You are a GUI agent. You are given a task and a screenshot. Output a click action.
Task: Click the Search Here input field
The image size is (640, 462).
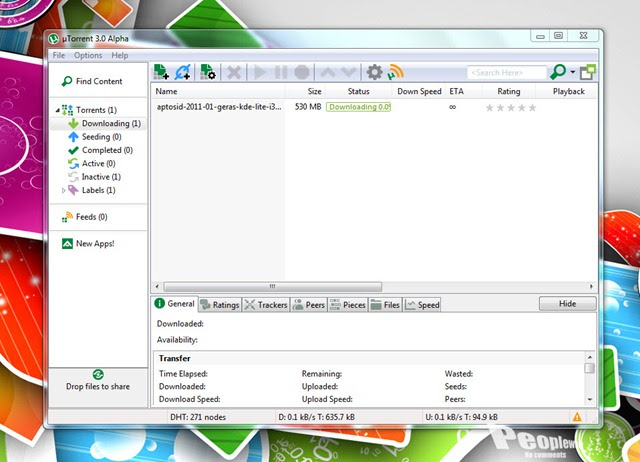coord(507,73)
